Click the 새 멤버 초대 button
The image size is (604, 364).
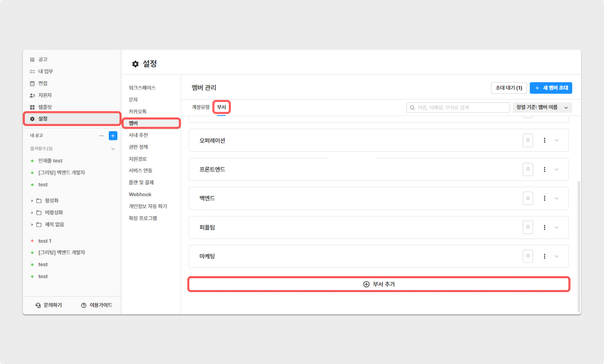click(551, 88)
